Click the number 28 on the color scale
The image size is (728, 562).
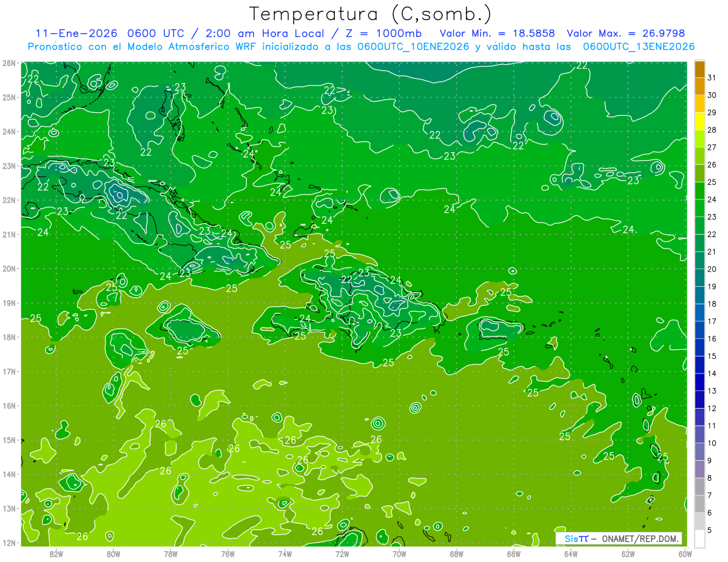tap(712, 130)
